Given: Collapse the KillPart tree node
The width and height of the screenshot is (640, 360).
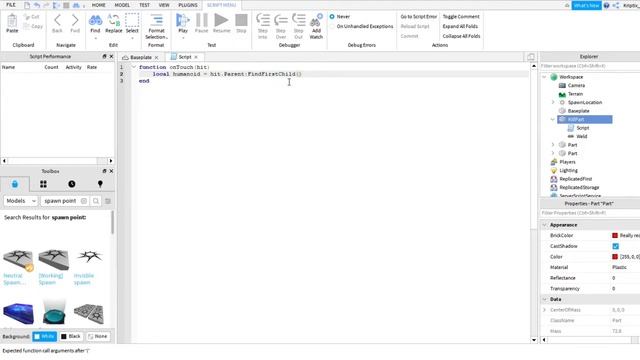Looking at the screenshot, I should [x=553, y=119].
